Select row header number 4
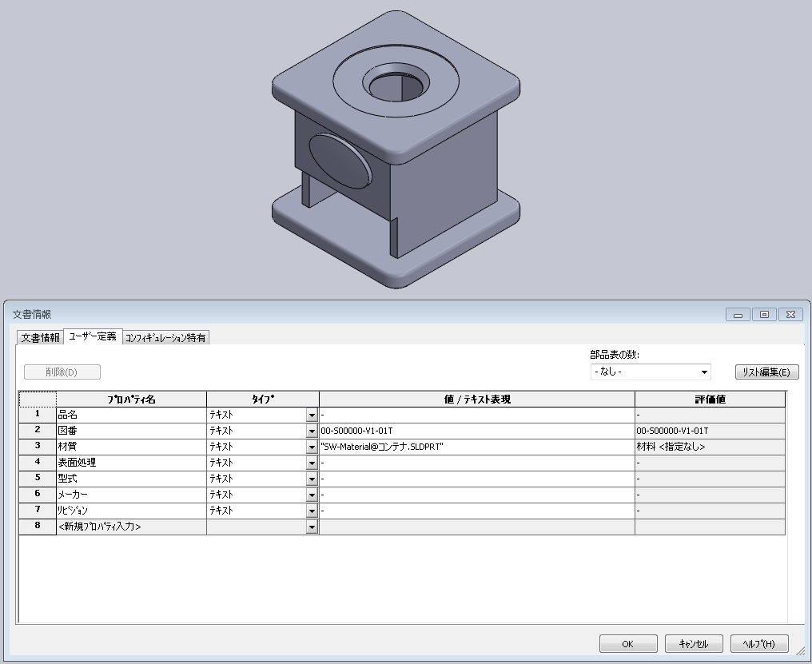 37,463
